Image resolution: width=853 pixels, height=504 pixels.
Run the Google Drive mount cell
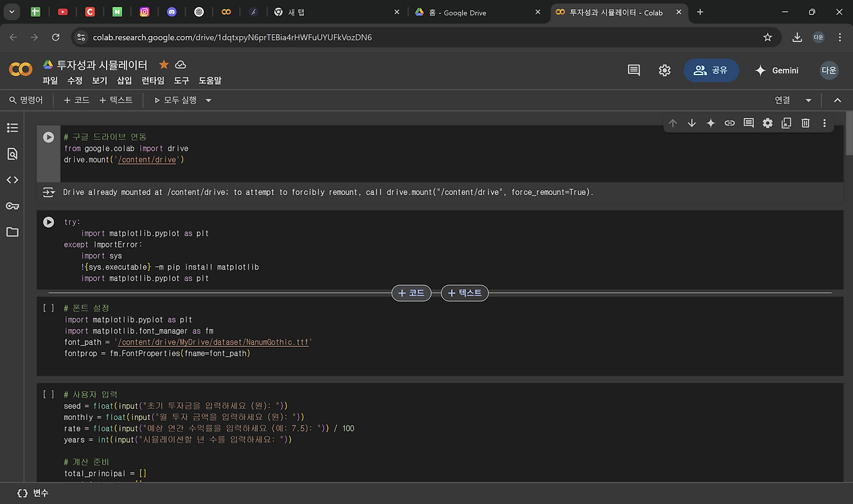(49, 137)
